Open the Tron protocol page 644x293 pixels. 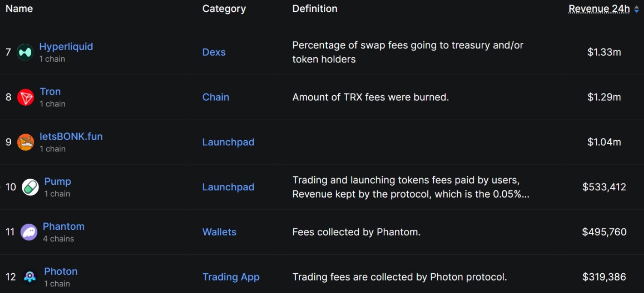click(50, 92)
